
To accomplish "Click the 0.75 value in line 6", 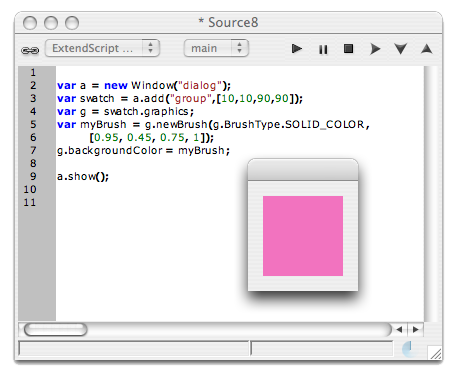I will [172, 137].
